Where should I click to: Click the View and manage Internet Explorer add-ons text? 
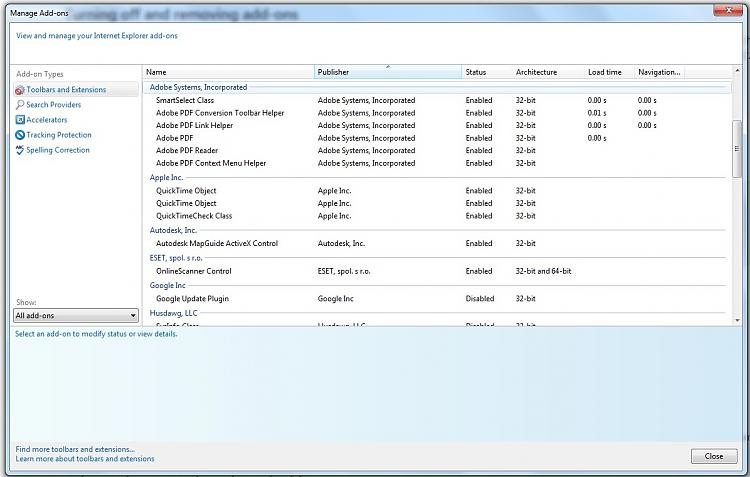(x=97, y=36)
